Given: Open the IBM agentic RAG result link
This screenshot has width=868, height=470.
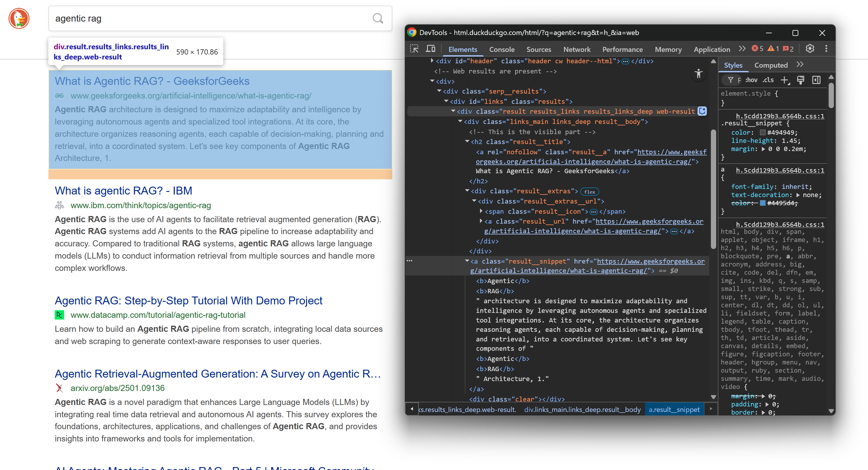Looking at the screenshot, I should (x=123, y=190).
